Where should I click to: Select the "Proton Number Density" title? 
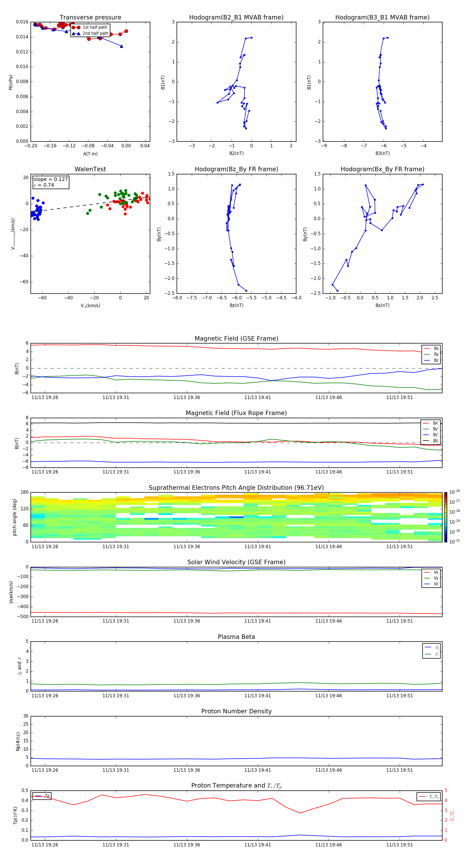(236, 711)
